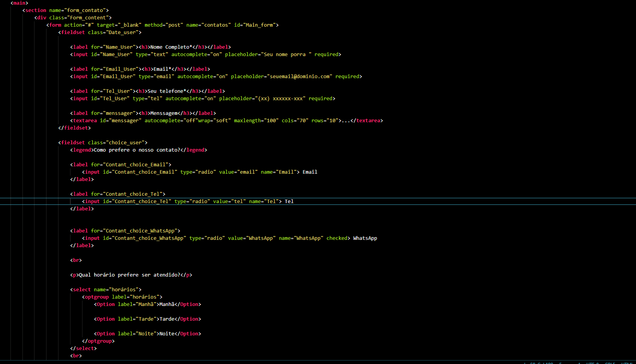Click the optgroup label="horários" line

tap(122, 297)
